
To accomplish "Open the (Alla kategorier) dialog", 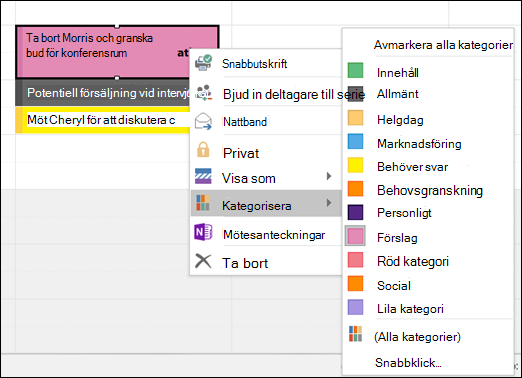I will coord(418,337).
